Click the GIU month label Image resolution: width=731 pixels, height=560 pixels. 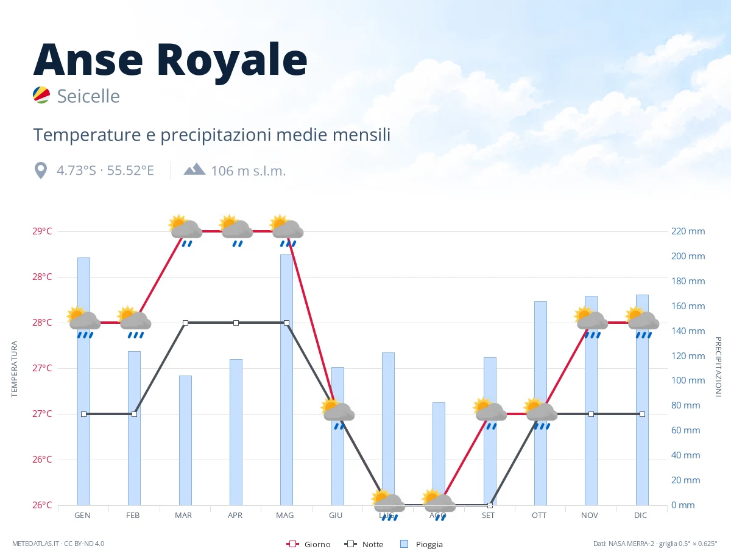click(336, 515)
